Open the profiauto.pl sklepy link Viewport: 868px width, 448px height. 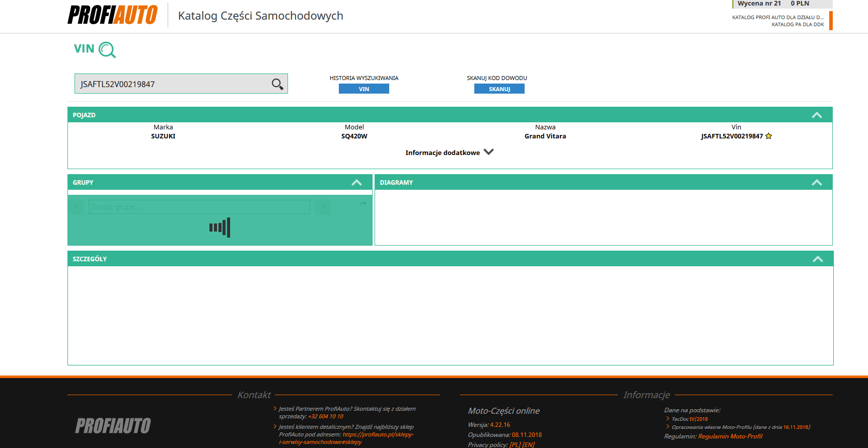346,438
